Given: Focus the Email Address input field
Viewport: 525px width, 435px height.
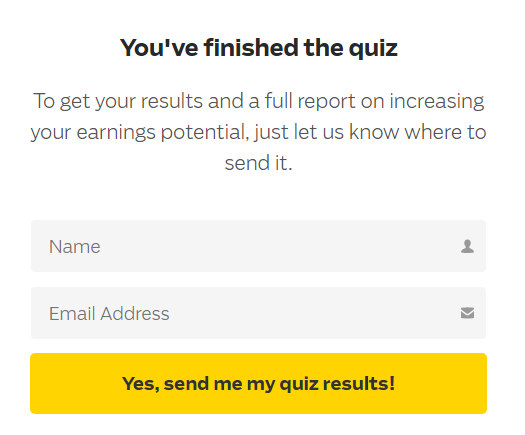Looking at the screenshot, I should tap(258, 313).
